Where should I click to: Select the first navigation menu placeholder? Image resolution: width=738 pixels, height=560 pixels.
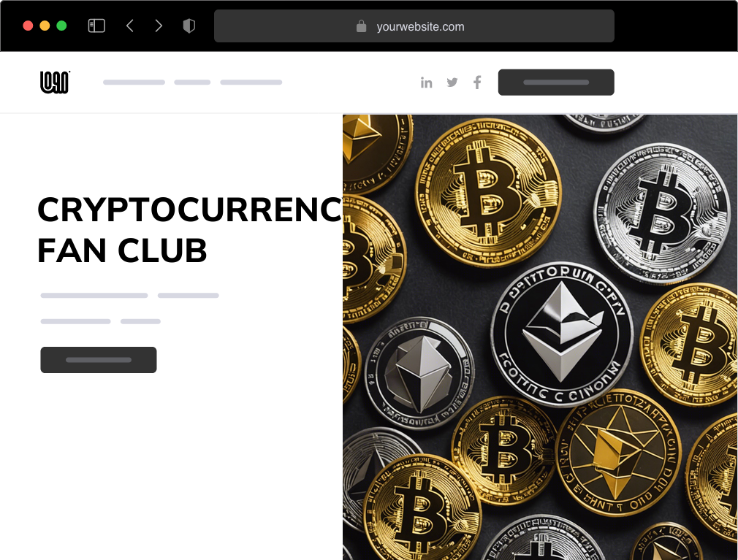[x=134, y=83]
